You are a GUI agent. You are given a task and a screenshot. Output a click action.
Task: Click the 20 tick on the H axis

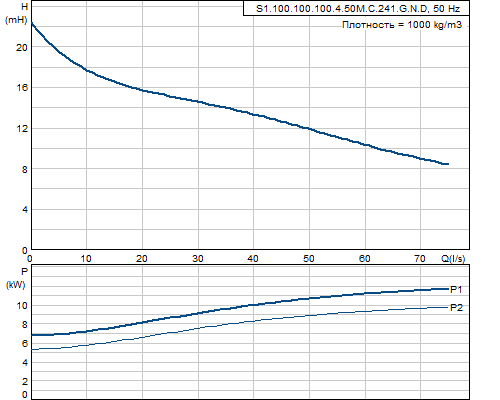coord(22,48)
